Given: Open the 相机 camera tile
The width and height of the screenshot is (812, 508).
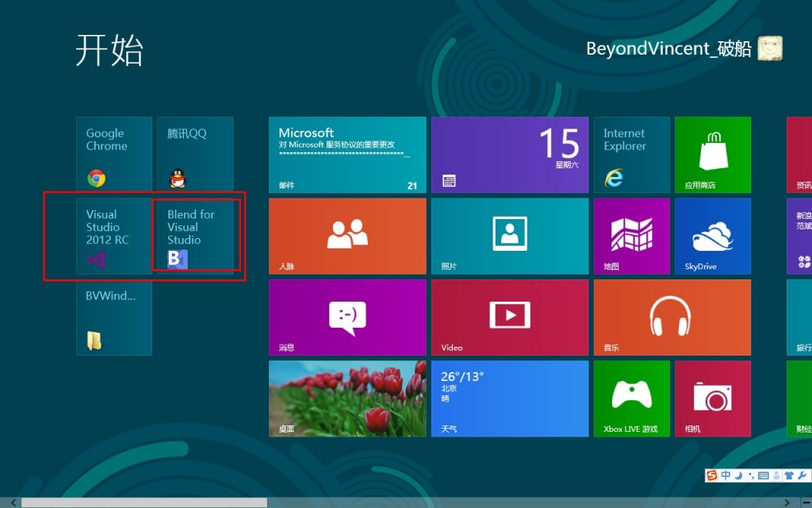Looking at the screenshot, I should pyautogui.click(x=713, y=398).
